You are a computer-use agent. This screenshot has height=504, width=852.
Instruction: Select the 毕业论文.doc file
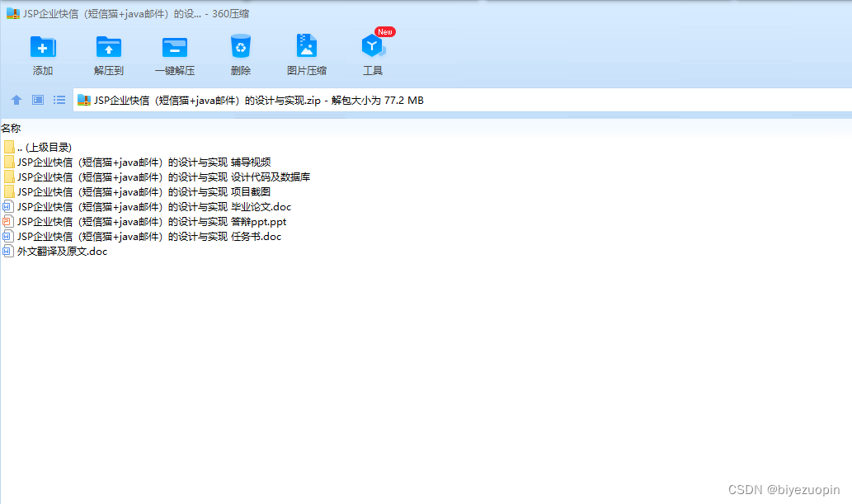pyautogui.click(x=154, y=206)
